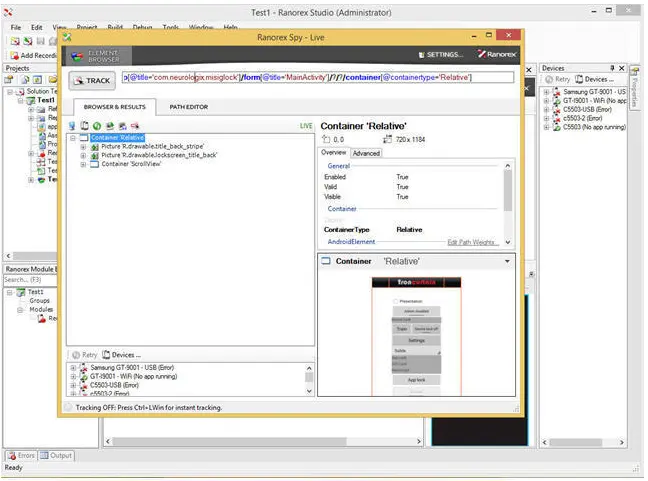Image resolution: width=648 pixels, height=481 pixels.
Task: Collapse Modules node in Module Browser
Action: [x=20, y=310]
